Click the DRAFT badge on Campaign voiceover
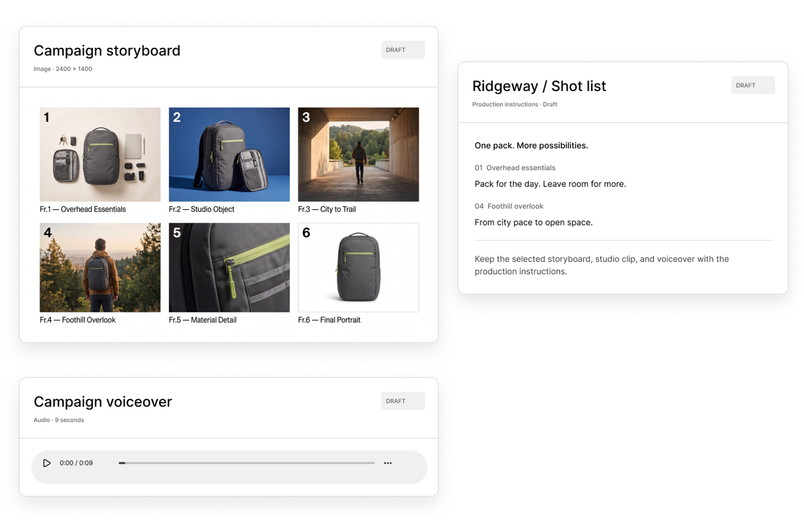Image resolution: width=804 pixels, height=532 pixels. tap(403, 401)
